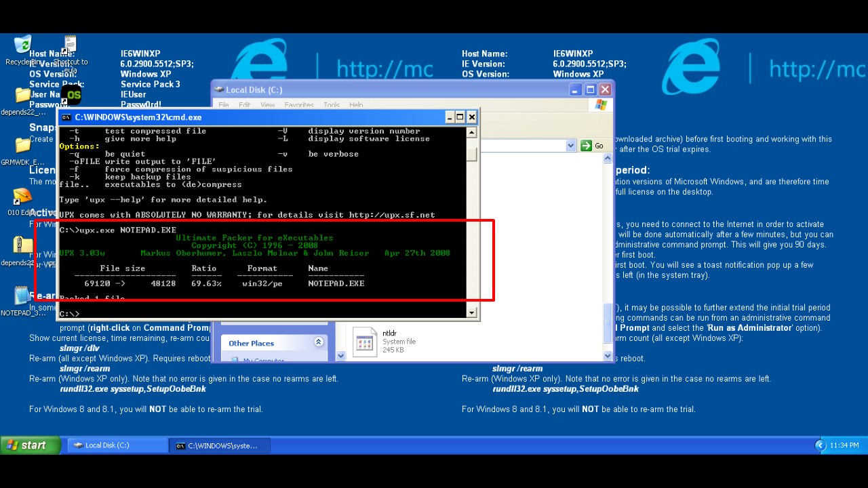
Task: Click the Go button next to address bar
Action: point(592,146)
